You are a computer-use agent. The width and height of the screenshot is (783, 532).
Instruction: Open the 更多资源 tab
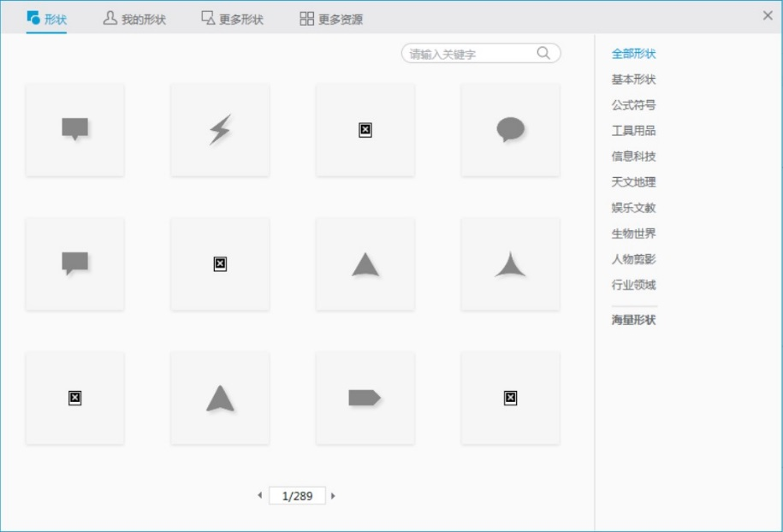pos(331,19)
